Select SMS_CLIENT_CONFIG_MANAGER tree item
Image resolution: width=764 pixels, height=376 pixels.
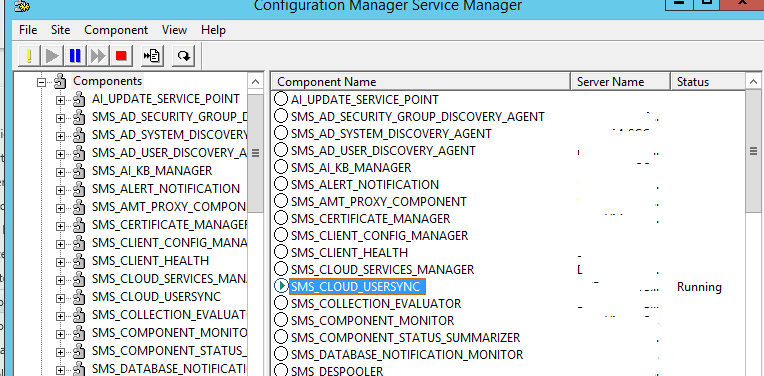tap(169, 243)
